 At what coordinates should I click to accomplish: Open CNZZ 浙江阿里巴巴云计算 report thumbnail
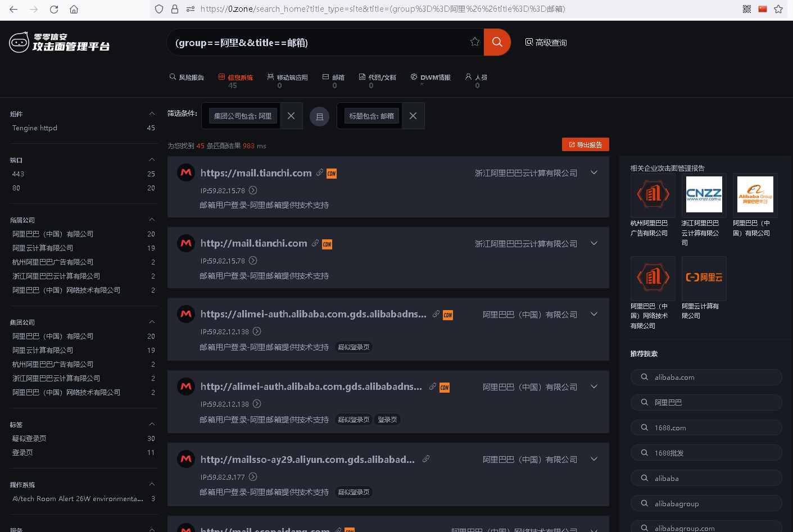(704, 195)
